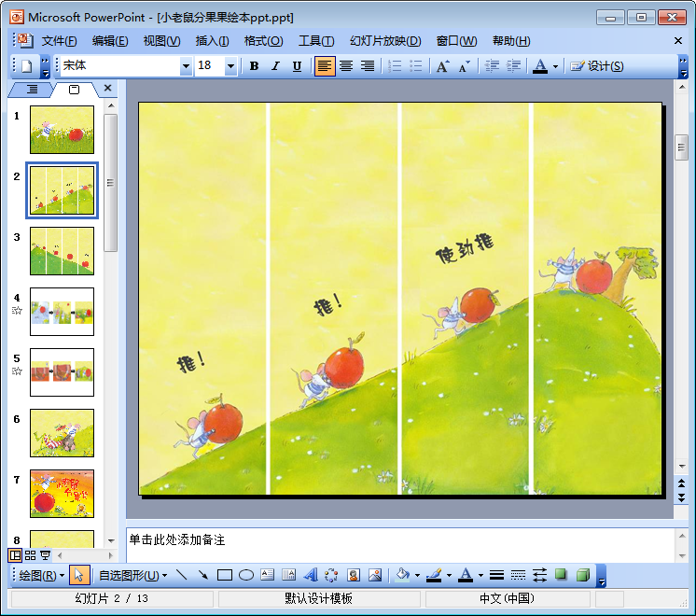Image resolution: width=696 pixels, height=616 pixels.
Task: Insert a horizontal text box
Action: pyautogui.click(x=267, y=575)
